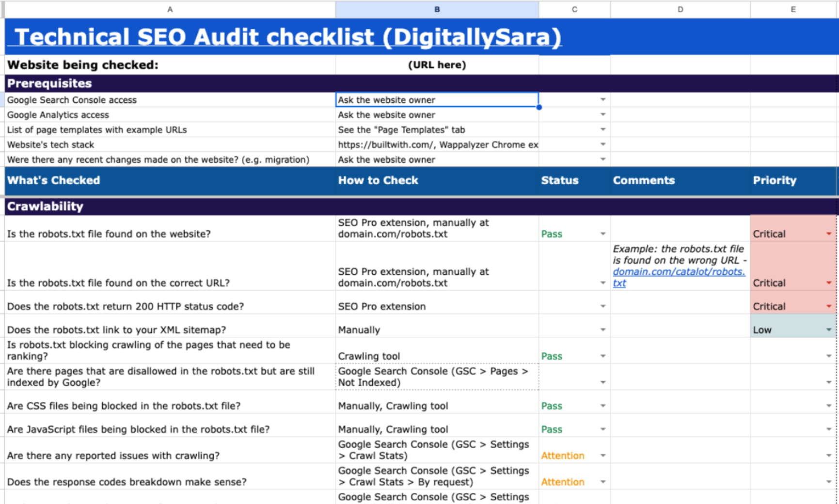Select 'Are JavaScript files being blocked' question cell
This screenshot has width=839, height=504.
tap(170, 425)
